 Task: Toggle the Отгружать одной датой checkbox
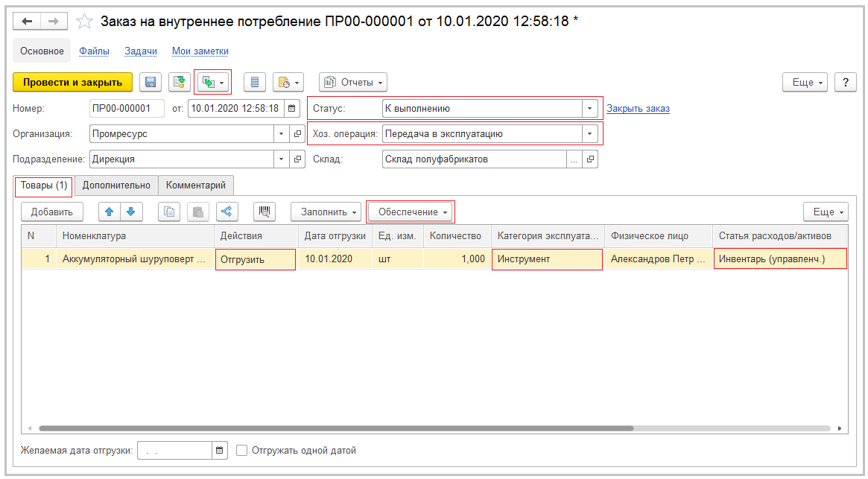[241, 451]
